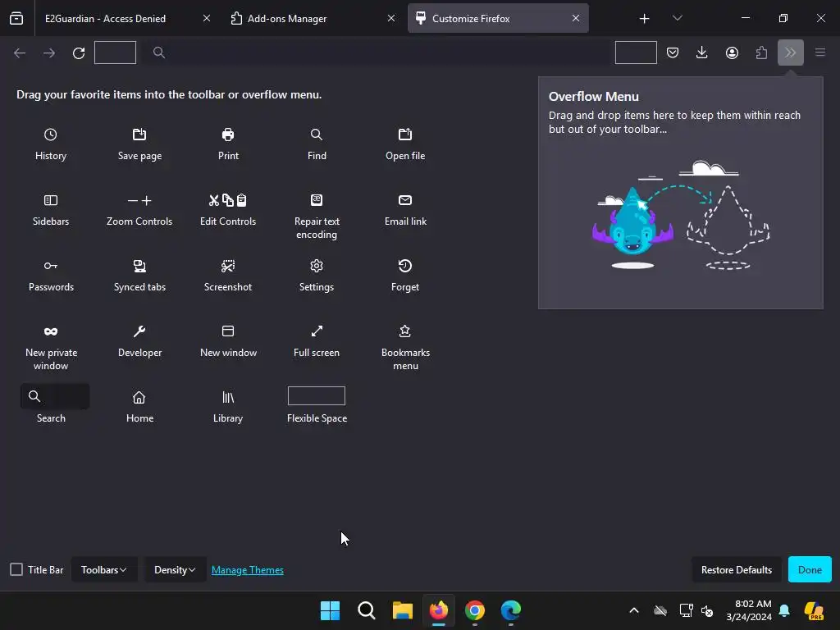Open the Toolbars dropdown
Image resolution: width=840 pixels, height=630 pixels.
(104, 569)
